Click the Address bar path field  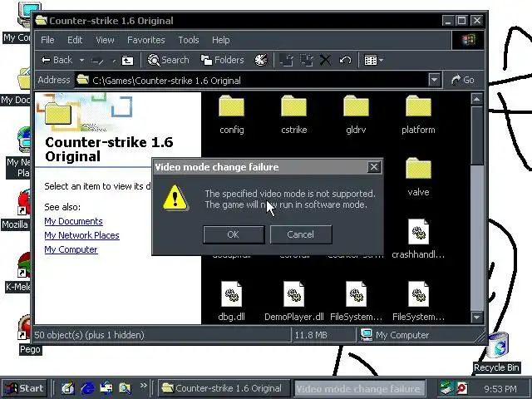coord(251,81)
